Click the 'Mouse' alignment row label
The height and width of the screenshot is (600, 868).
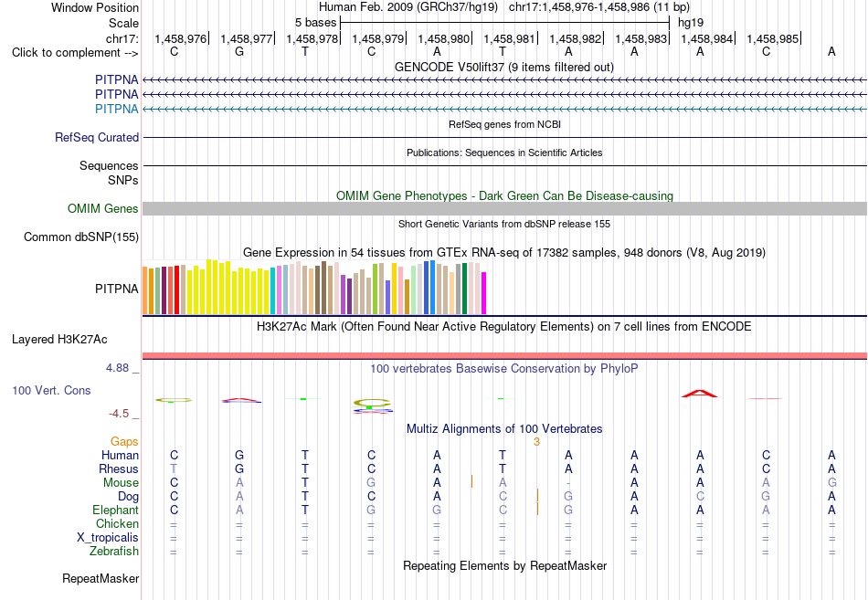point(121,483)
